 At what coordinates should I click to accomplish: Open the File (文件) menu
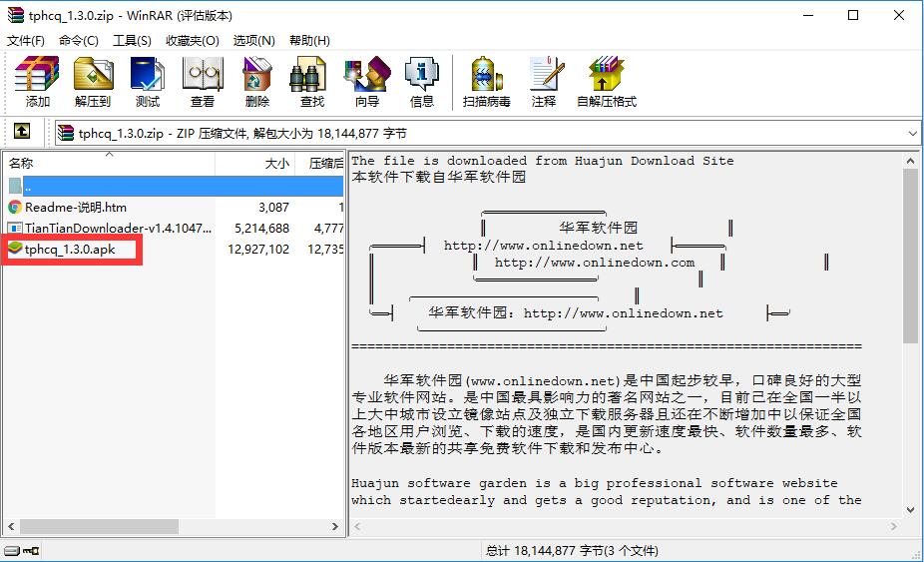coord(25,41)
